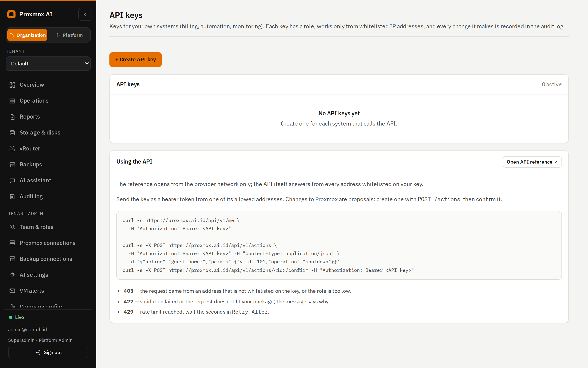Open the Default tenant dropdown
Screen dimensions: 588x368
[48, 64]
